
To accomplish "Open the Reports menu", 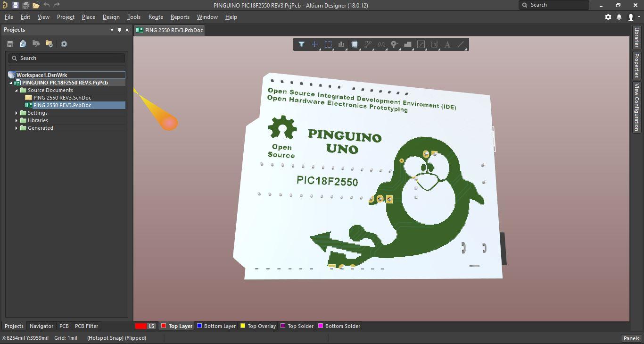I will pos(180,17).
